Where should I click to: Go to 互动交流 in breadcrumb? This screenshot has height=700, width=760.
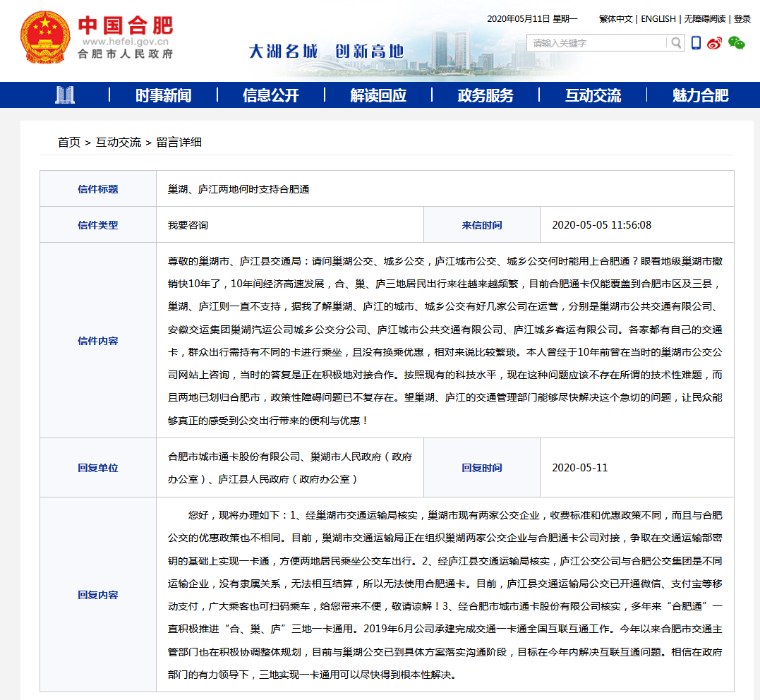pyautogui.click(x=119, y=142)
